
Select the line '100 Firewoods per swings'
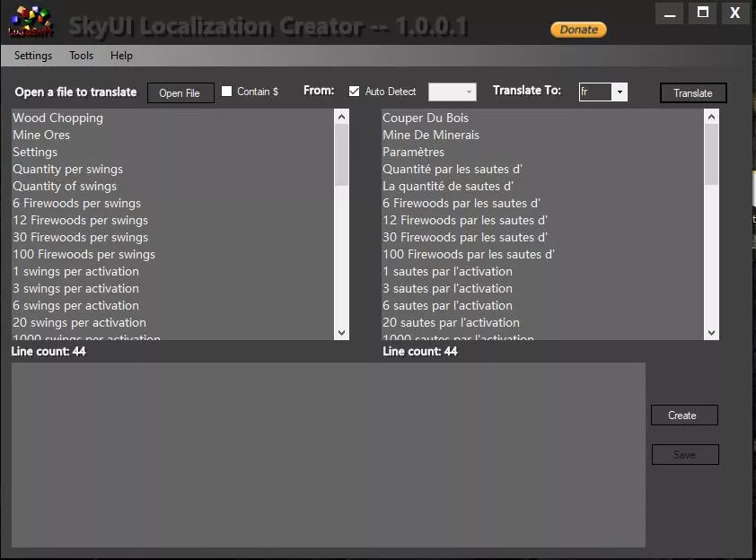(x=84, y=255)
